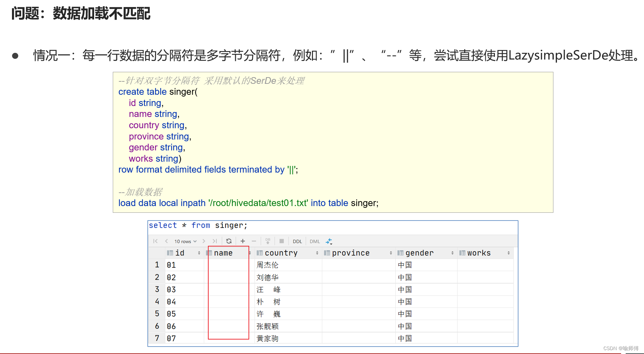
Task: Click the DML button
Action: [x=315, y=241]
